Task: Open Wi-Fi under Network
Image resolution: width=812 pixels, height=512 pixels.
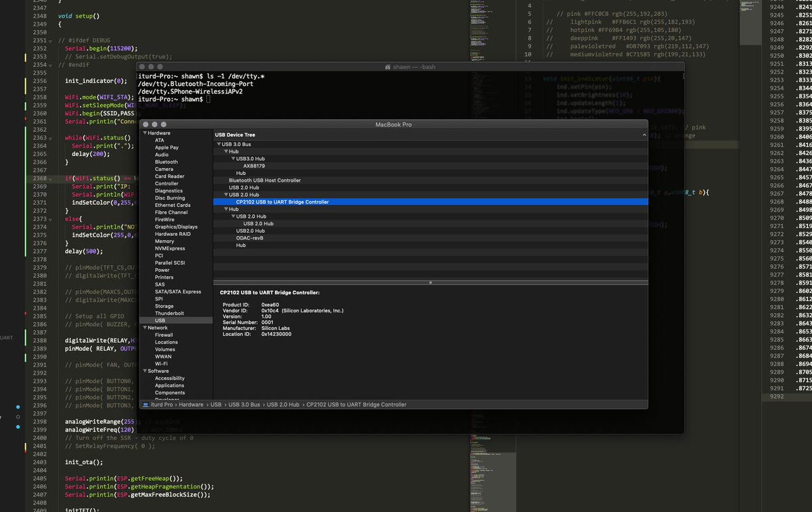Action: click(x=161, y=364)
